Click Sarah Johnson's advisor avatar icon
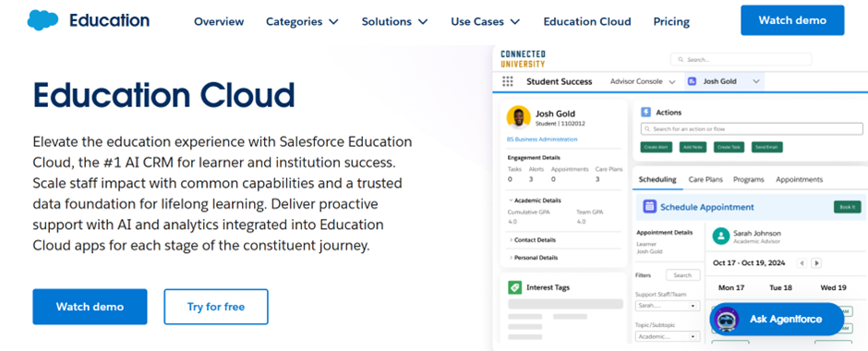The image size is (868, 351). tap(721, 236)
